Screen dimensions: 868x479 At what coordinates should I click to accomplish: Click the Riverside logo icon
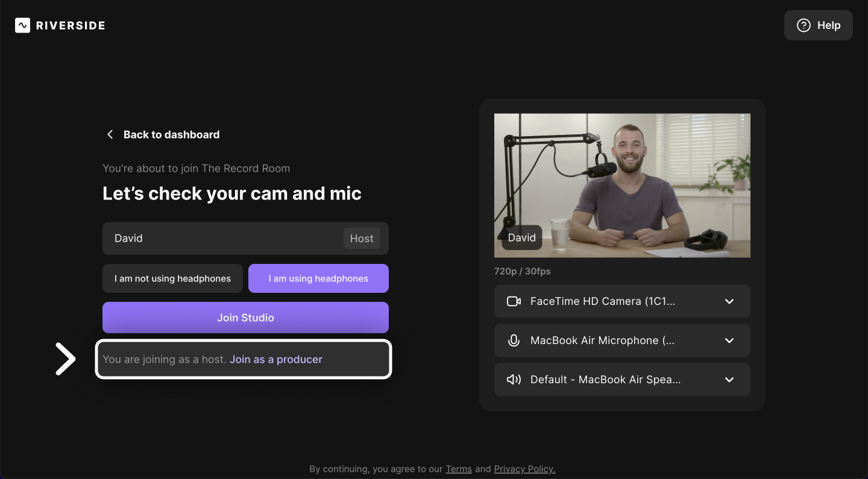[22, 25]
